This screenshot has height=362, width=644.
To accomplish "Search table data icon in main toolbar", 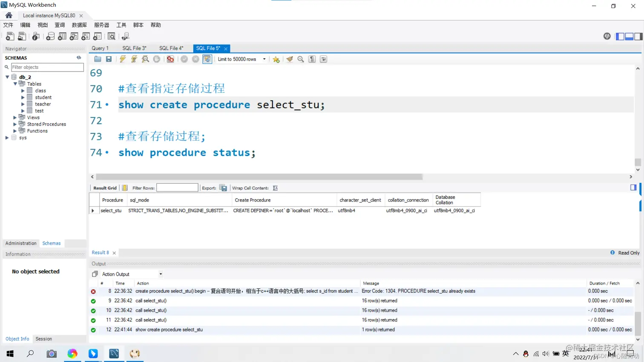I will tap(112, 37).
